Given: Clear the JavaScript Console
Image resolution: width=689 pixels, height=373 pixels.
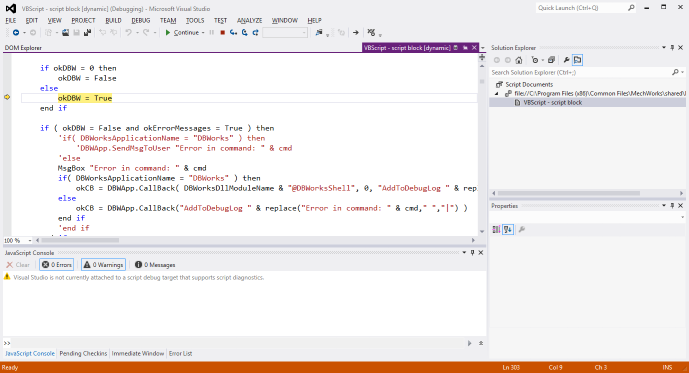Looking at the screenshot, I should point(18,265).
